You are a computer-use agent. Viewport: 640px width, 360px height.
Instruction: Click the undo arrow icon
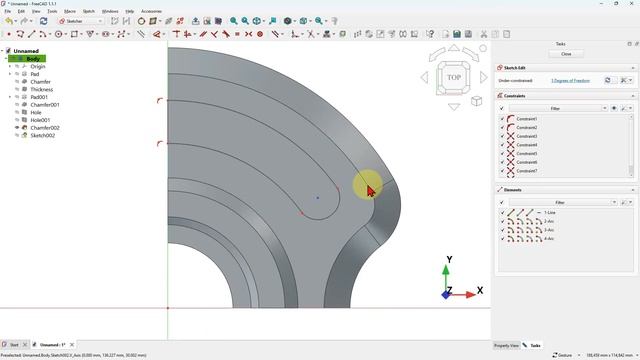pyautogui.click(x=9, y=21)
